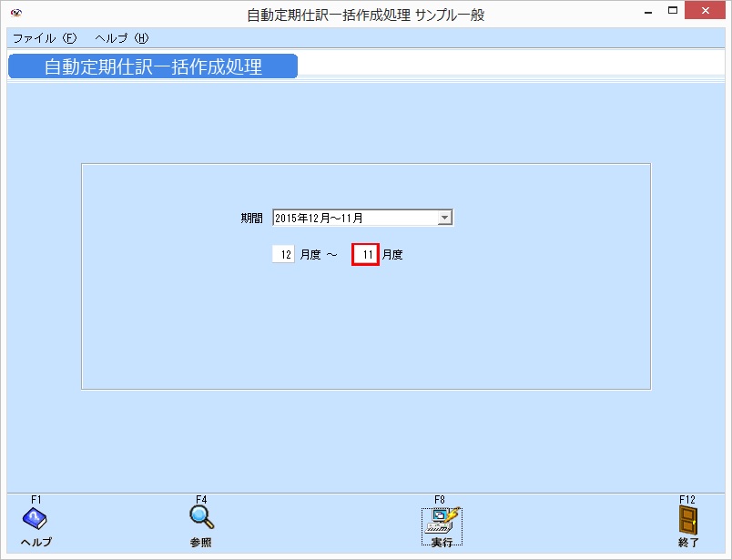Screen dimensions: 732x560
Task: Click the F12 終了 exit door icon
Action: pyautogui.click(x=689, y=519)
